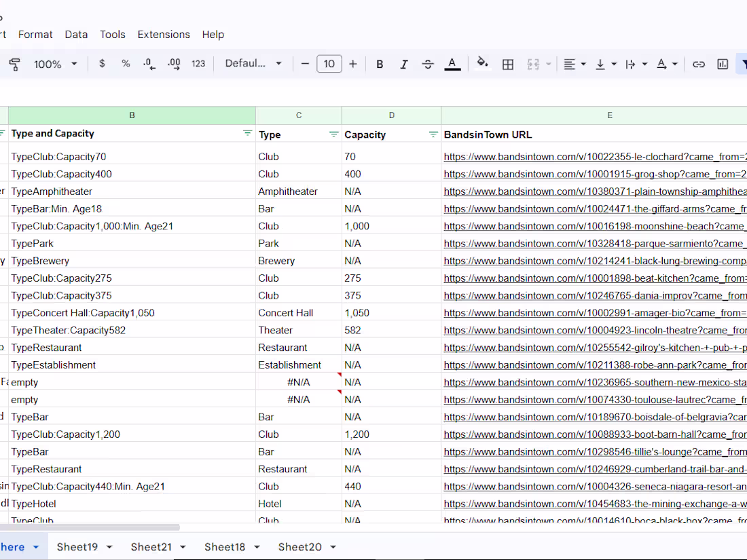Open the filter dropdown on Type column

(x=333, y=134)
